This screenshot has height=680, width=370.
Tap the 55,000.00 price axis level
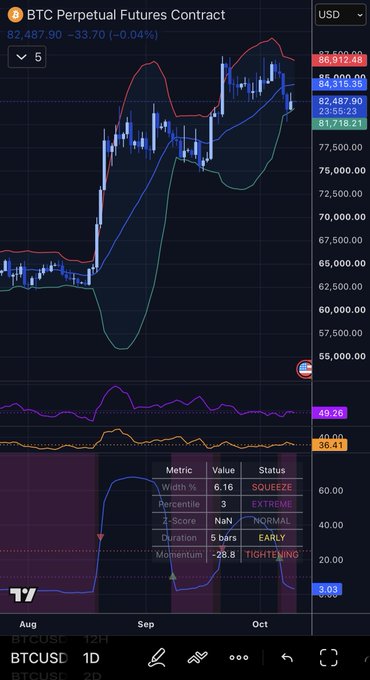pyautogui.click(x=341, y=356)
